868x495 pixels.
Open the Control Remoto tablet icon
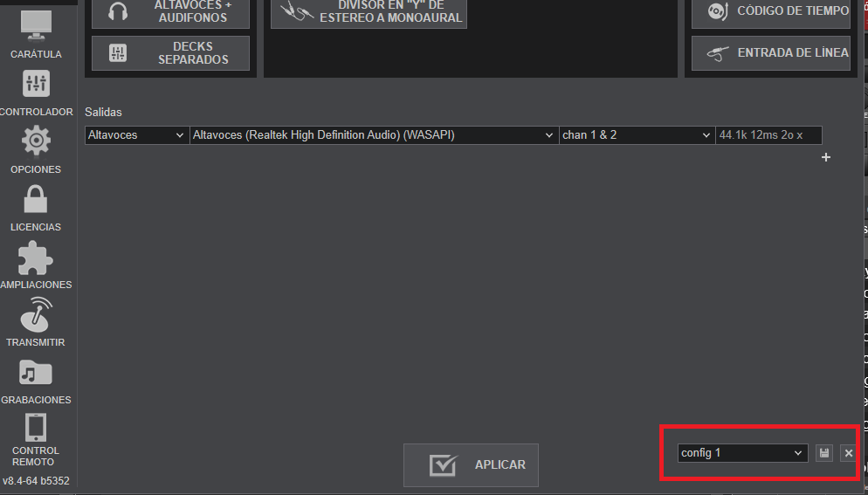point(36,428)
